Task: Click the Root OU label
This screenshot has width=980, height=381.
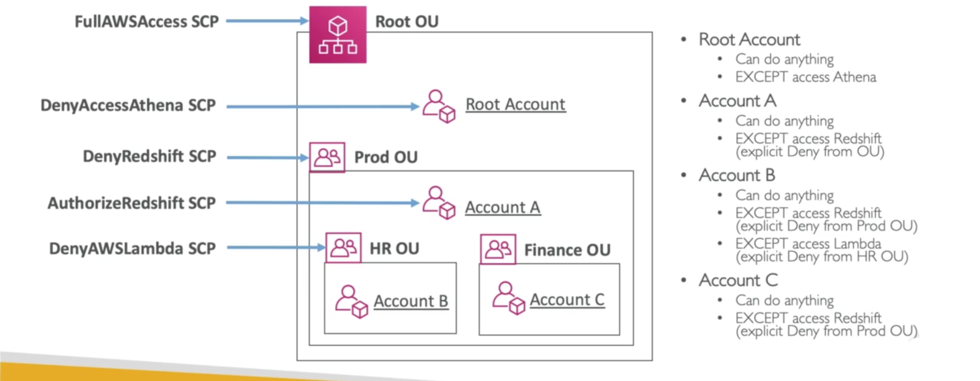Action: pos(407,21)
